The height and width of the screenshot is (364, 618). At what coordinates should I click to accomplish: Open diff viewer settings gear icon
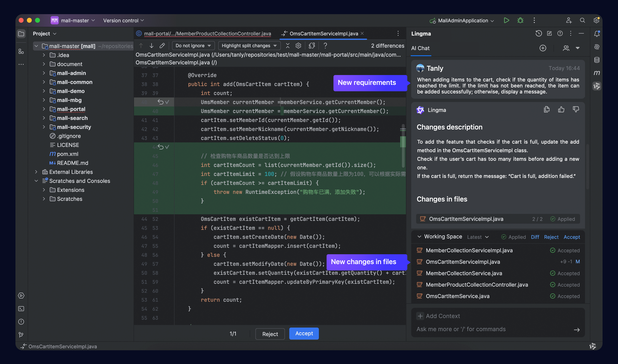298,46
